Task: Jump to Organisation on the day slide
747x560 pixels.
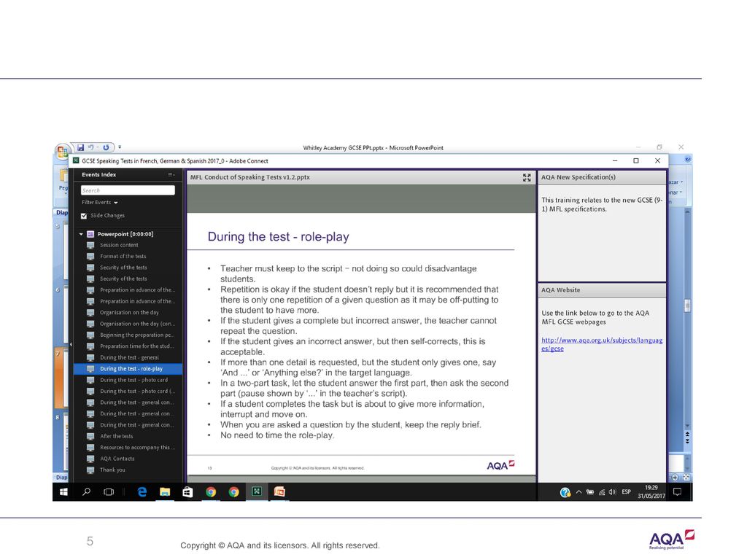Action: click(x=129, y=313)
